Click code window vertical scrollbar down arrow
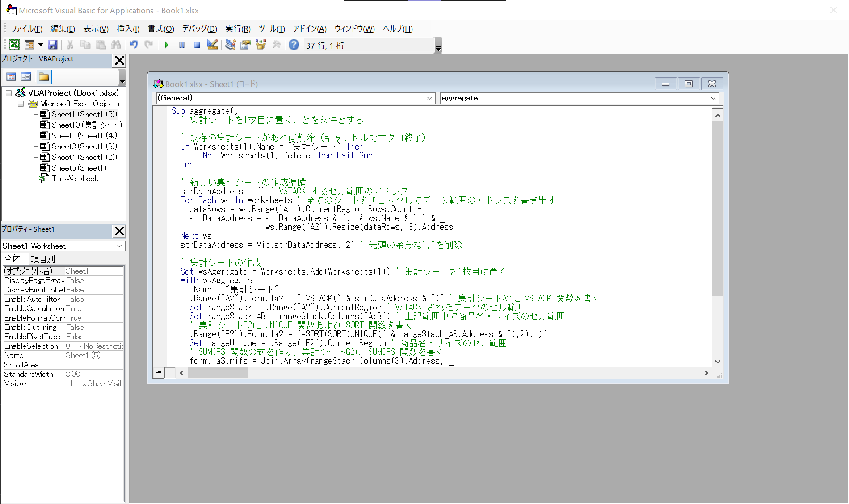The width and height of the screenshot is (849, 504). [718, 362]
